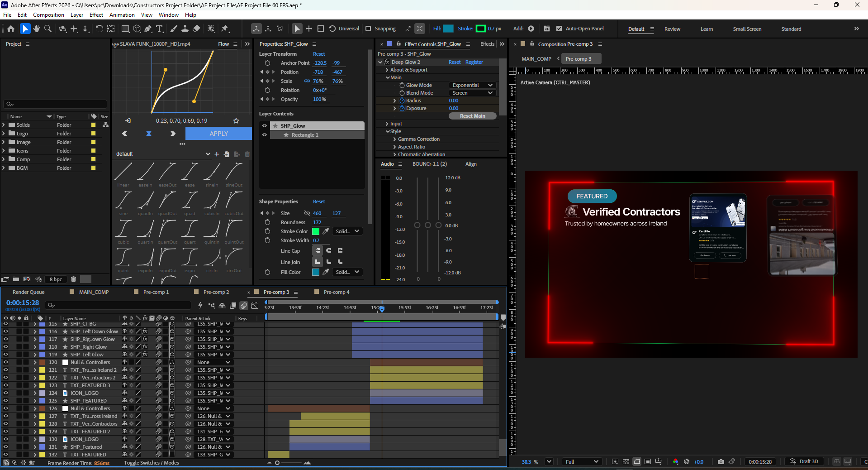
Task: Click the motion blur enable icon in timeline
Action: [x=244, y=306]
